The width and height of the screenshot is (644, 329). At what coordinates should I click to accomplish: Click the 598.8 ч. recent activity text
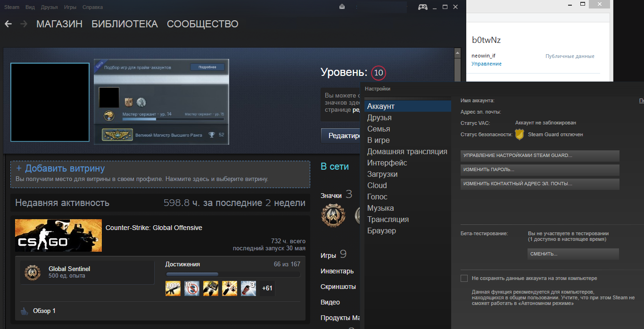coord(234,203)
